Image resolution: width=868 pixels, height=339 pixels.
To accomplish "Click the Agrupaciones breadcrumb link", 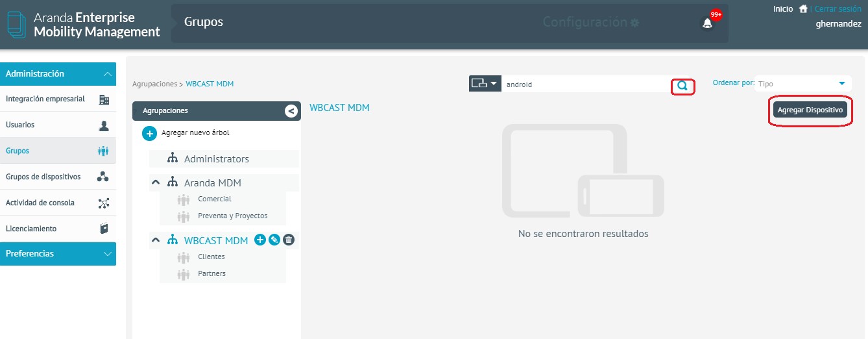I will coord(154,84).
